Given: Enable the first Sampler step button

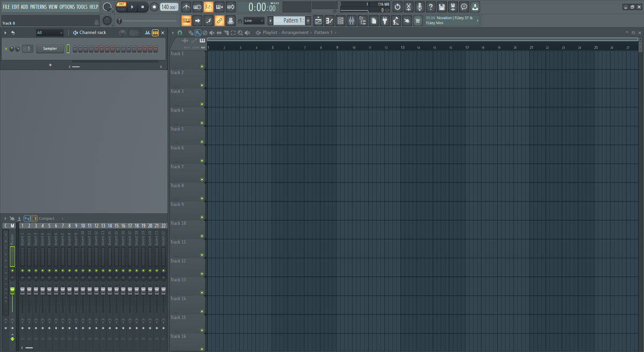Looking at the screenshot, I should tap(75, 49).
